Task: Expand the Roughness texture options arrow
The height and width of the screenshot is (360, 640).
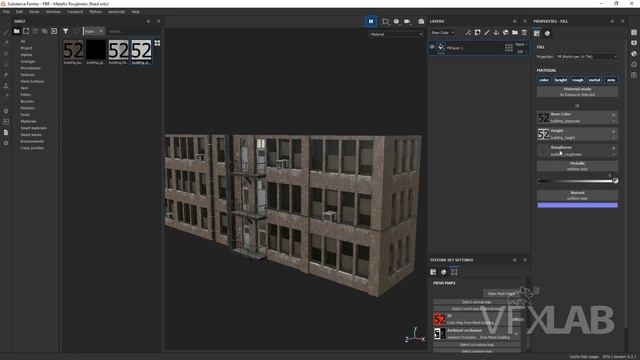Action: click(x=613, y=154)
